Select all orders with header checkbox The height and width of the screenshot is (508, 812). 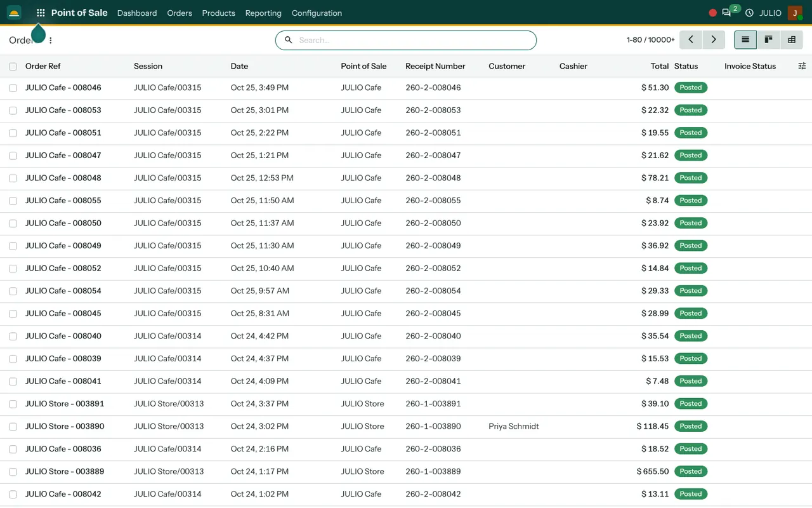[13, 67]
